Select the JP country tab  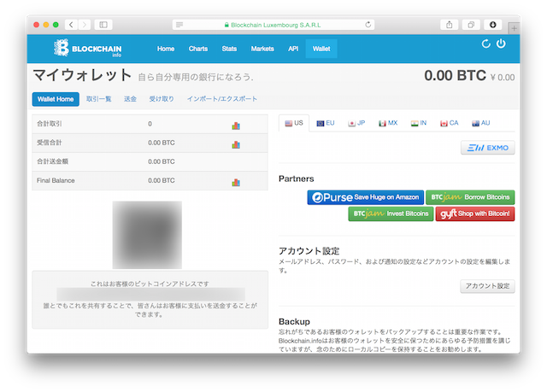[356, 123]
